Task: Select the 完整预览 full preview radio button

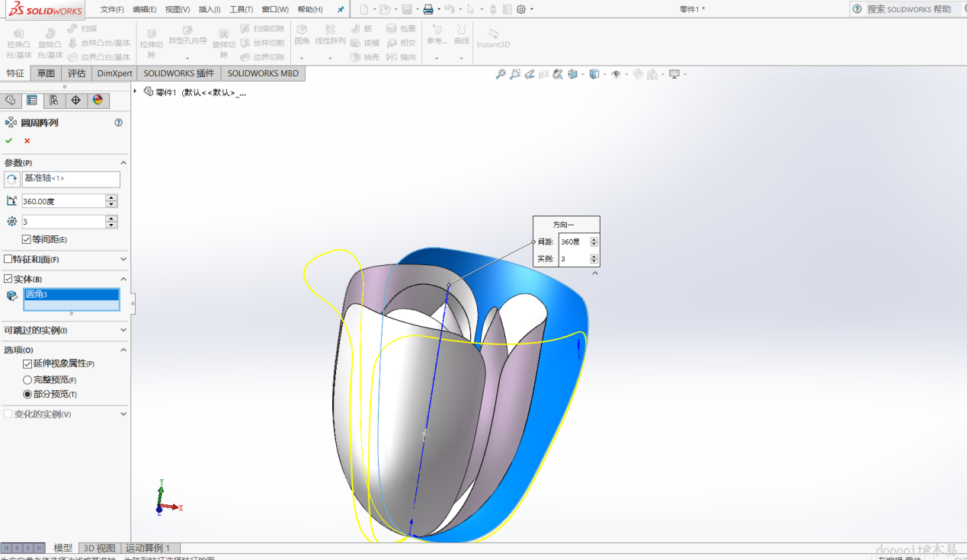Action: click(27, 379)
